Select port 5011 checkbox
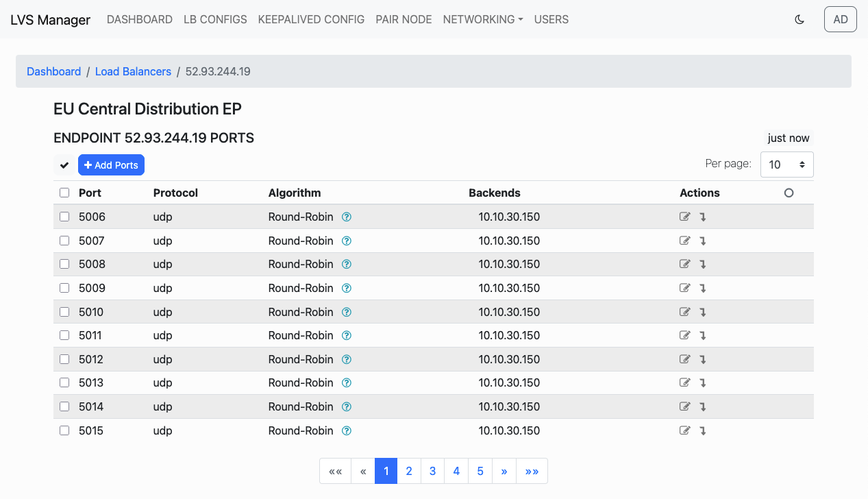 click(64, 336)
